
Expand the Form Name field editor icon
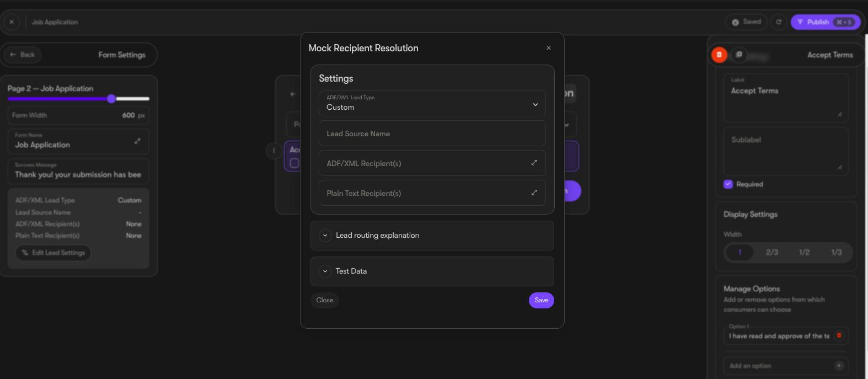137,141
